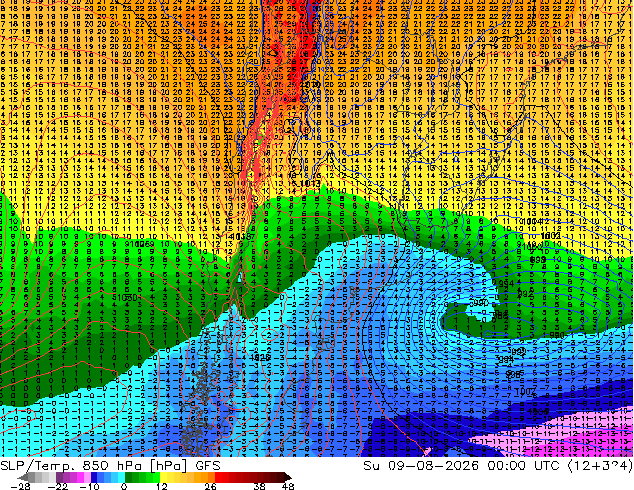This screenshot has width=634, height=490.
Task: Click the dark purple legend swatch above -22
Action: pos(59,477)
